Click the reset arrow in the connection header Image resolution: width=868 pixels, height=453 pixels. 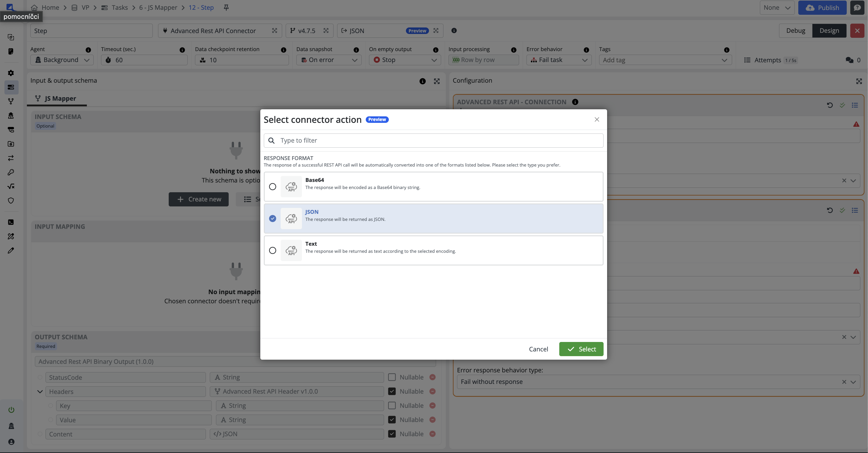pos(830,105)
